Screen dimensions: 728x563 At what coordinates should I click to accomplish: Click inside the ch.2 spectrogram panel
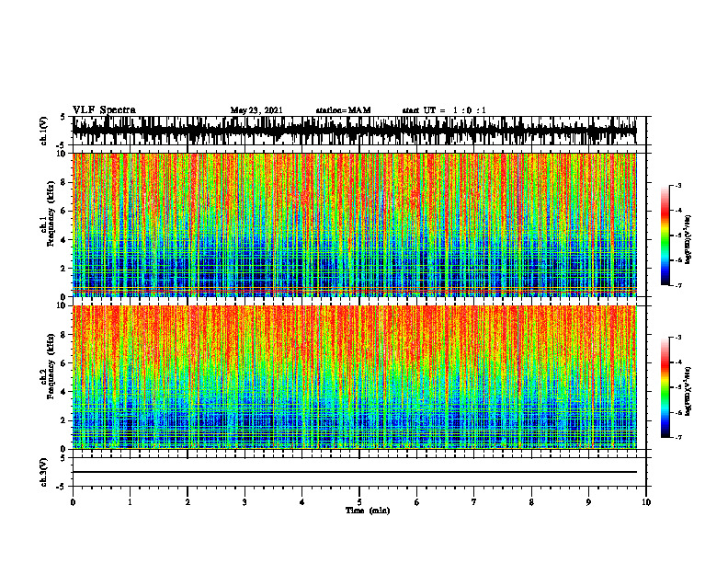pyautogui.click(x=355, y=377)
